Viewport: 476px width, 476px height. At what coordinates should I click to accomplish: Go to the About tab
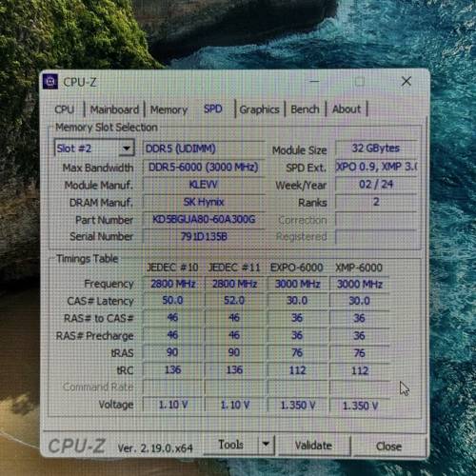pyautogui.click(x=347, y=109)
